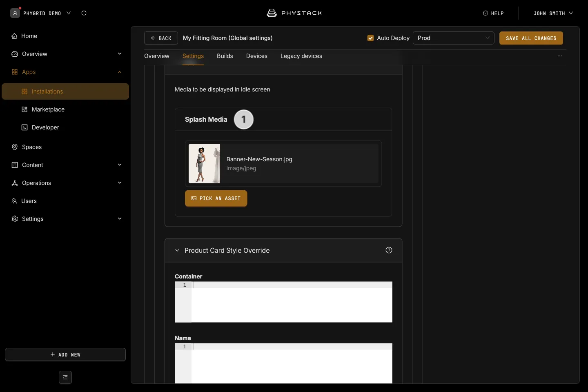The image size is (588, 392).
Task: Collapse Product Card Style Override section
Action: click(x=177, y=250)
